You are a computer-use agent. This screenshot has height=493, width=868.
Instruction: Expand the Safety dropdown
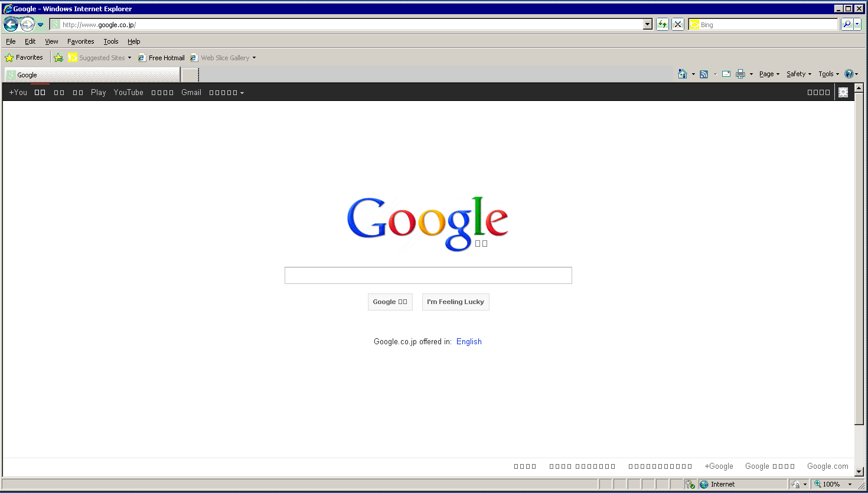797,74
